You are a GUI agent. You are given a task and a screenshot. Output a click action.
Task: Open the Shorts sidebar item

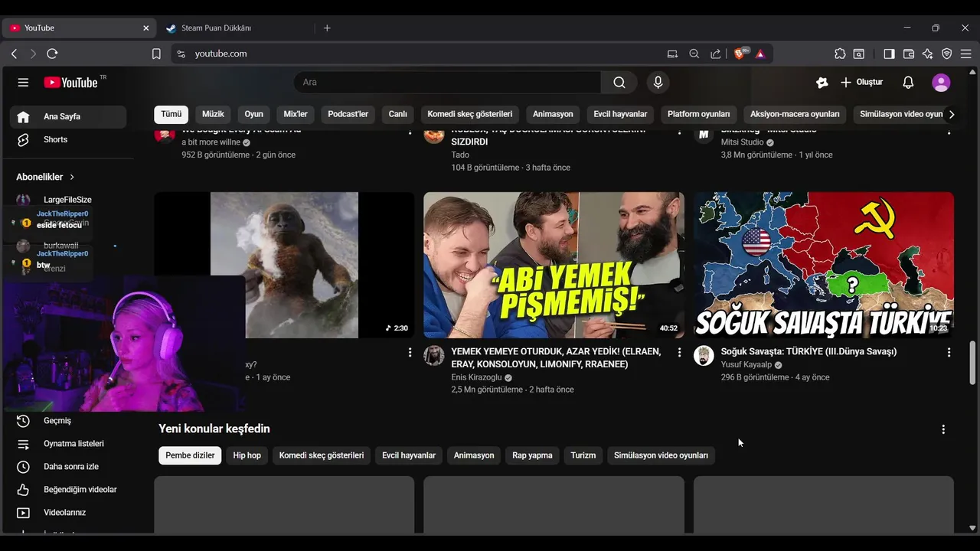click(68, 139)
